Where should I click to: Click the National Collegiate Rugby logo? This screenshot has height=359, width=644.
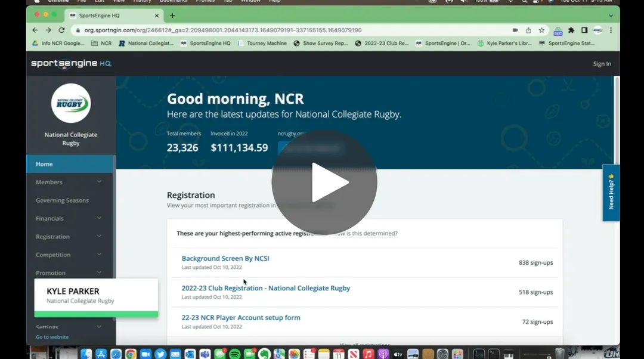click(71, 103)
